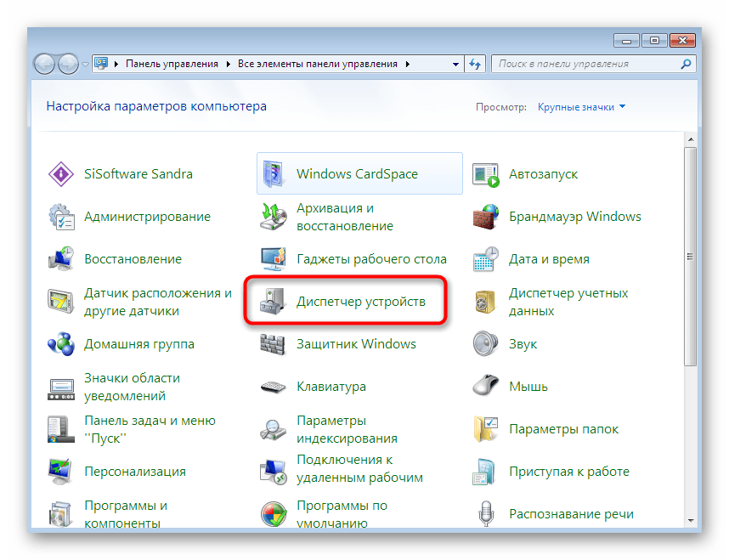Image resolution: width=729 pixels, height=560 pixels.
Task: Click the search magnifier button
Action: coord(686,65)
